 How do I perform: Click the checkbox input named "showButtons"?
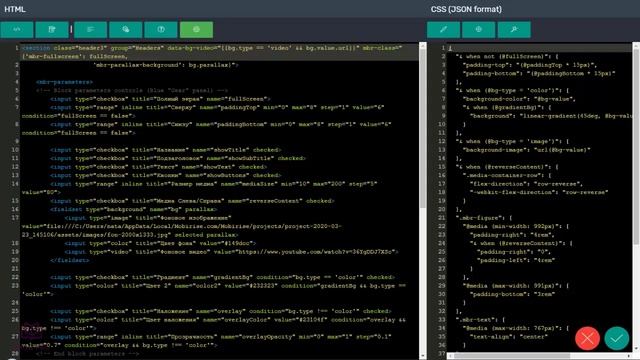click(x=166, y=175)
